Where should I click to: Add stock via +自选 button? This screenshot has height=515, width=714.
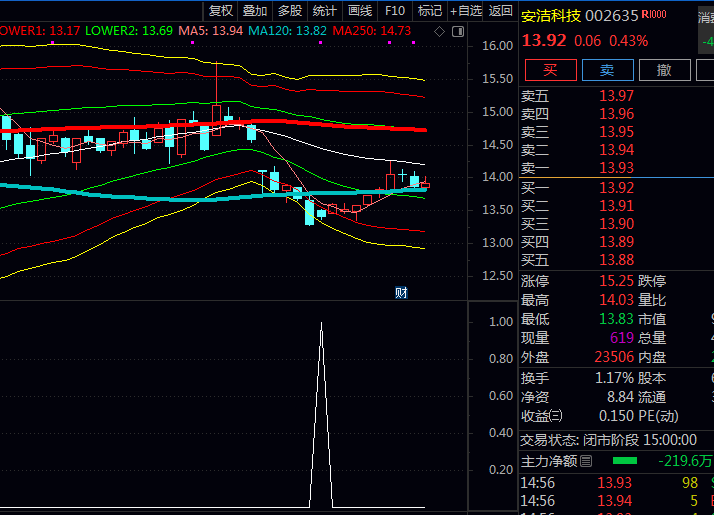pyautogui.click(x=466, y=11)
